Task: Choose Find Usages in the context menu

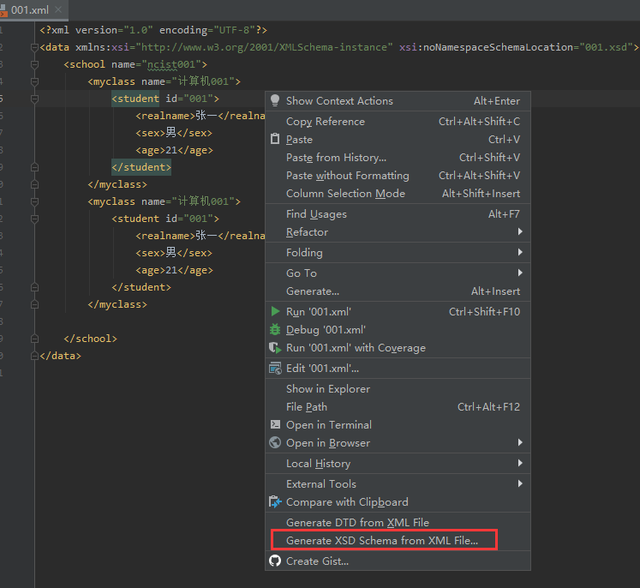Action: point(398,214)
